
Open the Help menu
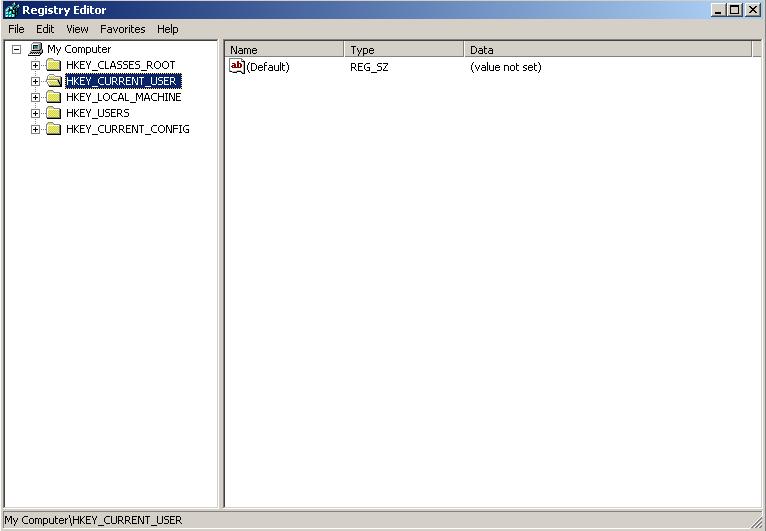168,29
